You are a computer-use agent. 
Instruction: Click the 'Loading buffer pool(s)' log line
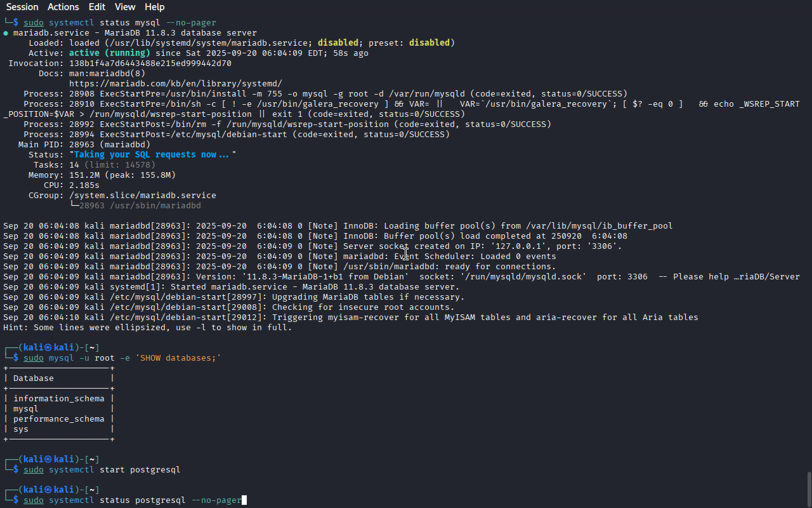coord(338,226)
